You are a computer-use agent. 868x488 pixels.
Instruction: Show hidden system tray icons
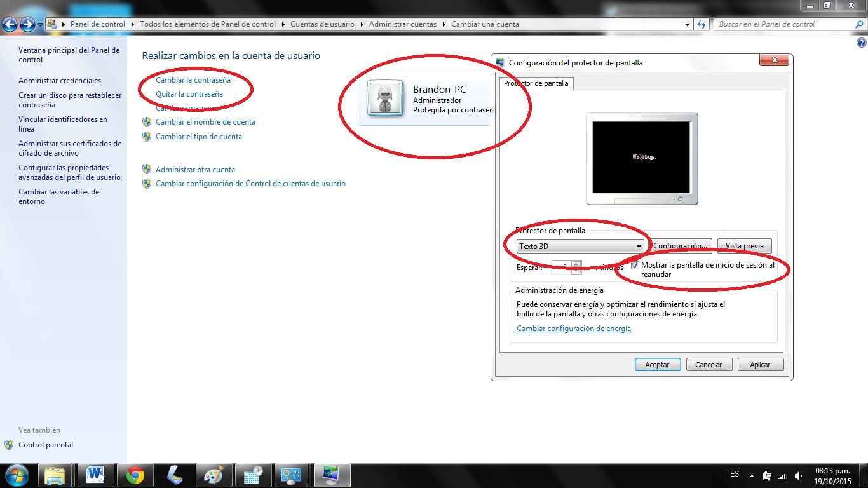click(x=752, y=475)
